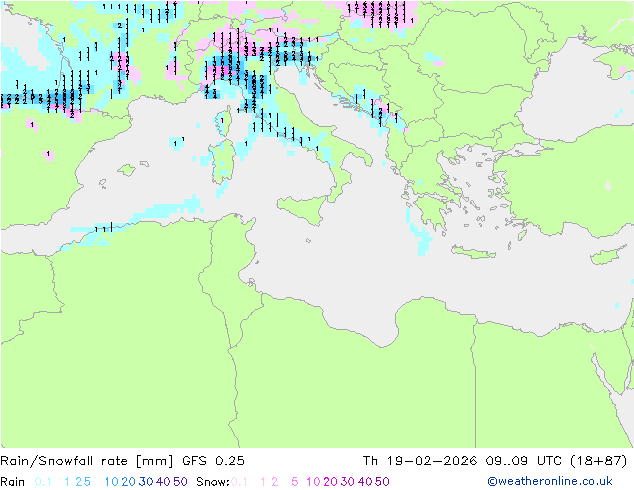Screen dimensions: 634x490
Task: Select the Snow legend 40 value
Action: tap(365, 482)
